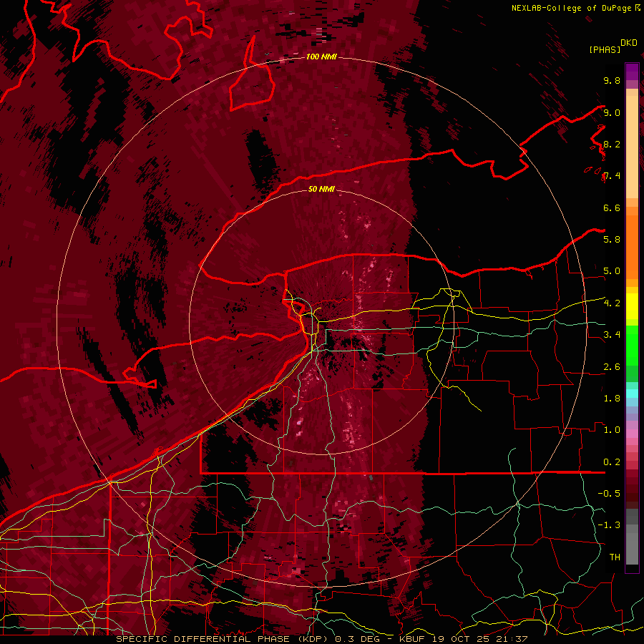This screenshot has height=644, width=644.
Task: Click the KBUF radar site identifier
Action: [x=414, y=639]
